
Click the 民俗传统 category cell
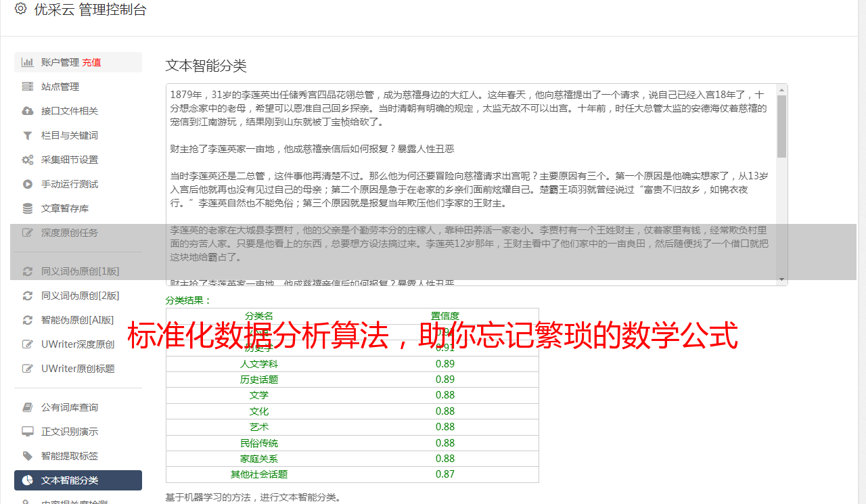pos(259,443)
